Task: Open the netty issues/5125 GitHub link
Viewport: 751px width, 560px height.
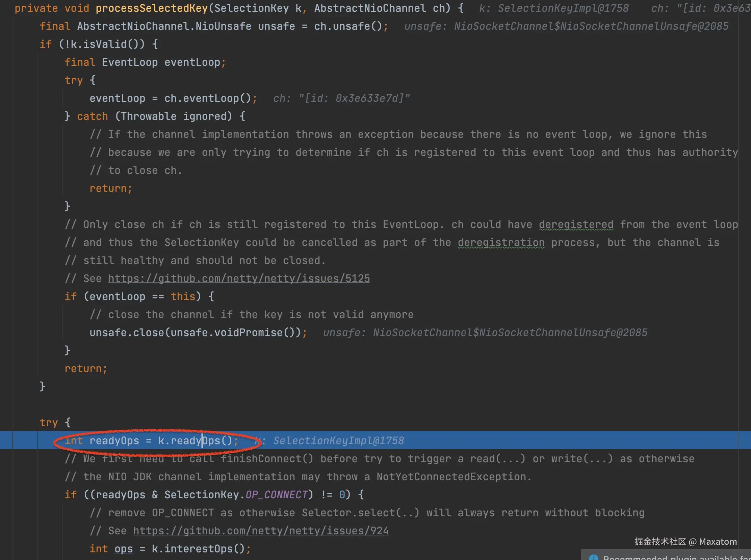Action: pos(239,279)
